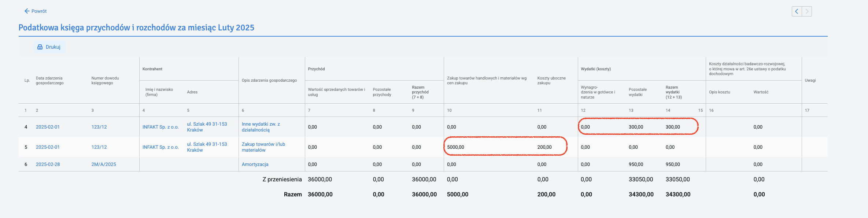The height and width of the screenshot is (218, 868).
Task: Open the Amortyzacja entry
Action: pyautogui.click(x=255, y=165)
